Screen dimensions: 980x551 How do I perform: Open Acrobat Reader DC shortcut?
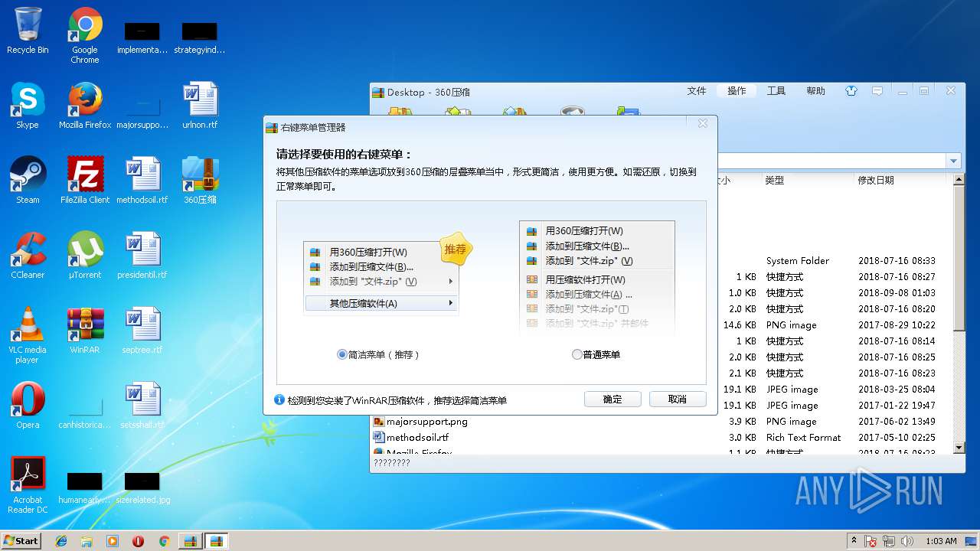click(28, 485)
